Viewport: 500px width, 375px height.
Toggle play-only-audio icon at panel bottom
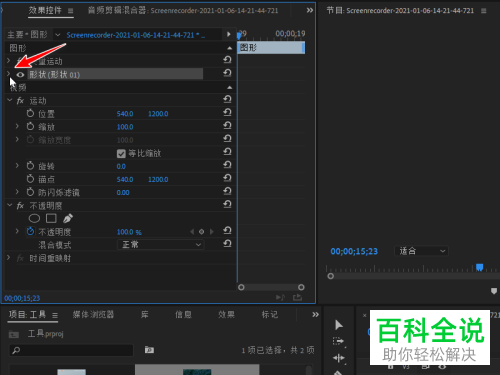(280, 297)
